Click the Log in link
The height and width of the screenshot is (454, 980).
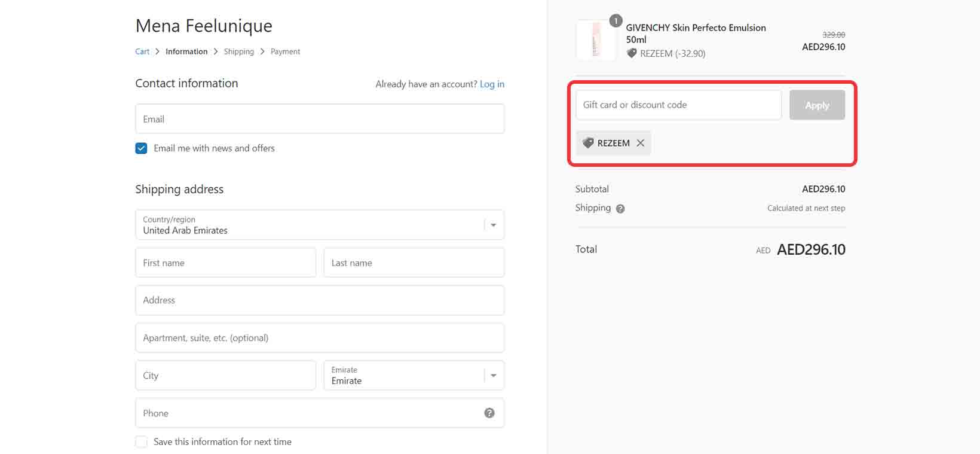pos(492,84)
